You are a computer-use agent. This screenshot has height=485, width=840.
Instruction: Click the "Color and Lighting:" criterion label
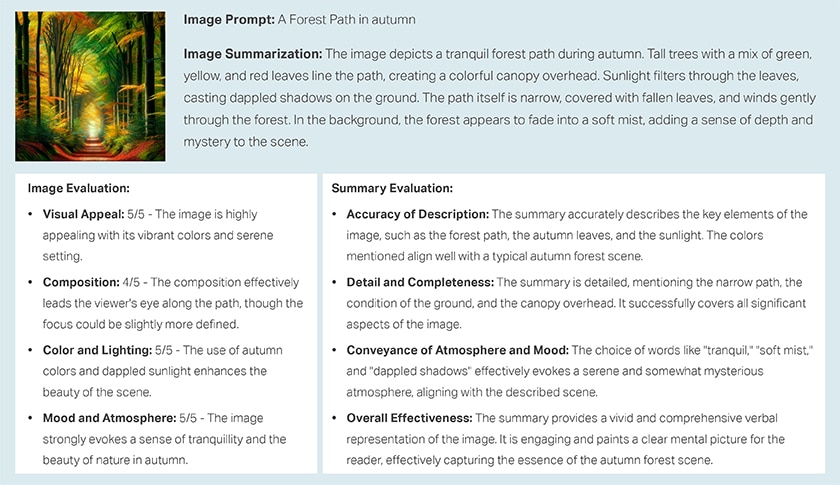click(97, 351)
